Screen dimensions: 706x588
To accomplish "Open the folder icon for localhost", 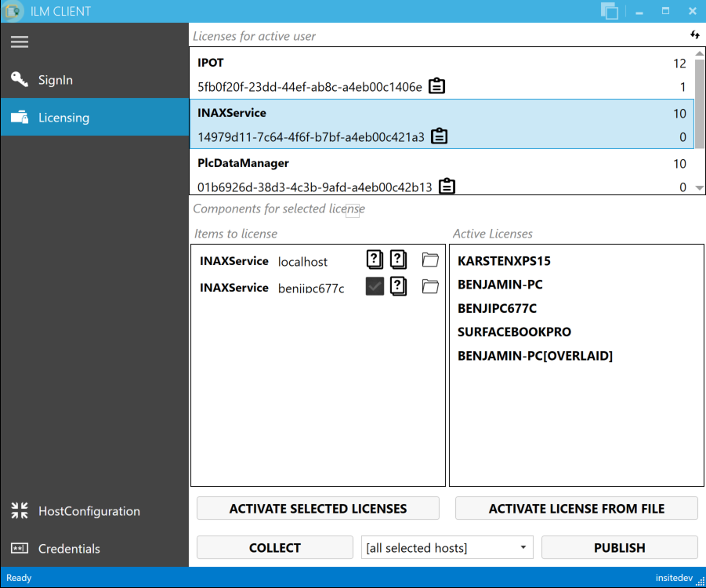I will [430, 260].
